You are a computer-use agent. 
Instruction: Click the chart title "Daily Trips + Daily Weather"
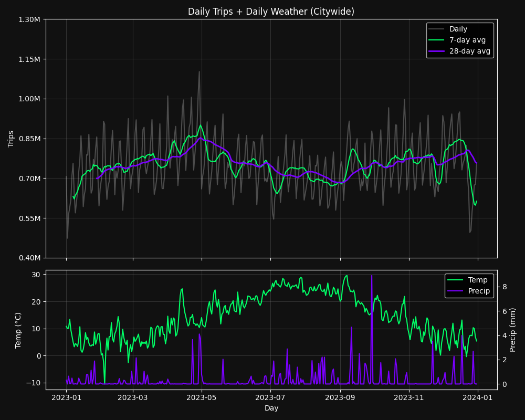coord(271,12)
